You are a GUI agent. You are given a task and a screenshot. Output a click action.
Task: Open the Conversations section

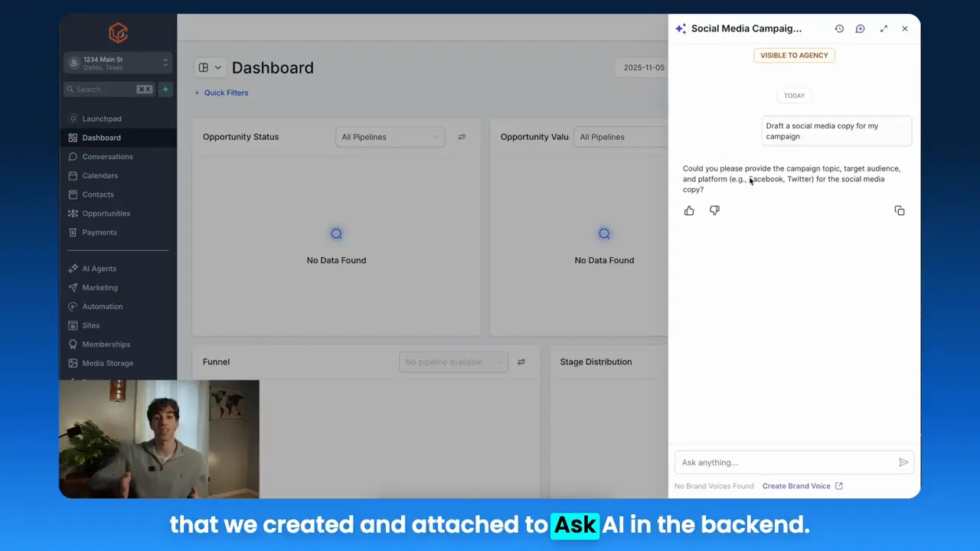(x=107, y=156)
